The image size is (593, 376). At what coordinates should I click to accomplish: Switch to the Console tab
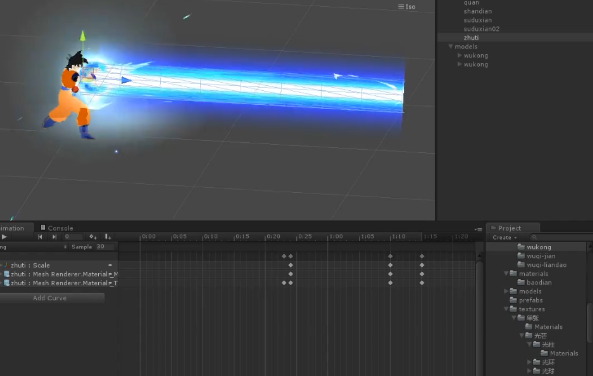57,228
